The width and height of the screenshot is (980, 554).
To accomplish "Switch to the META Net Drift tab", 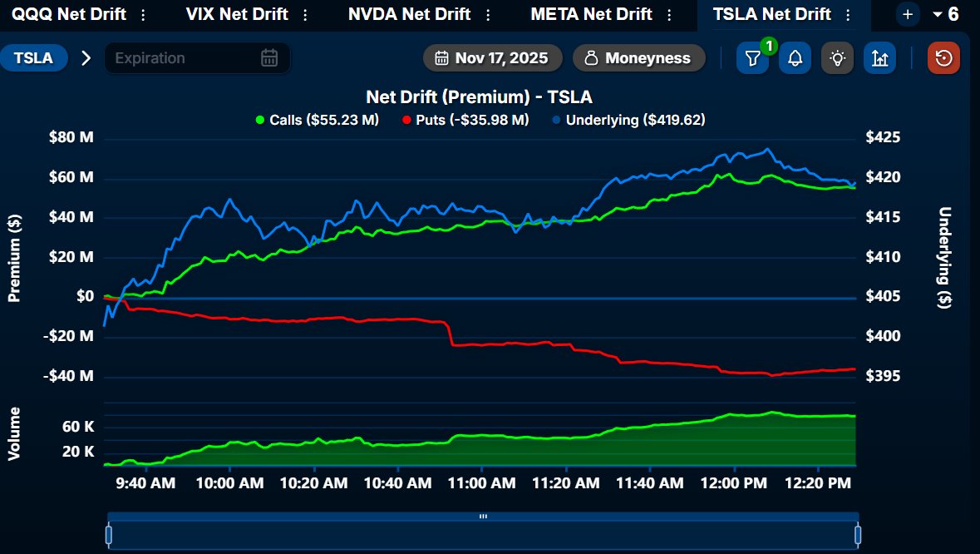I will pyautogui.click(x=591, y=14).
